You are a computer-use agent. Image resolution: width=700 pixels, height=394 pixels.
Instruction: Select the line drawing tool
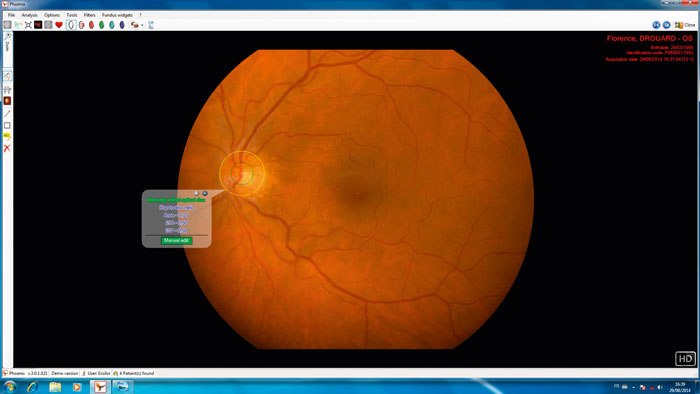click(7, 113)
